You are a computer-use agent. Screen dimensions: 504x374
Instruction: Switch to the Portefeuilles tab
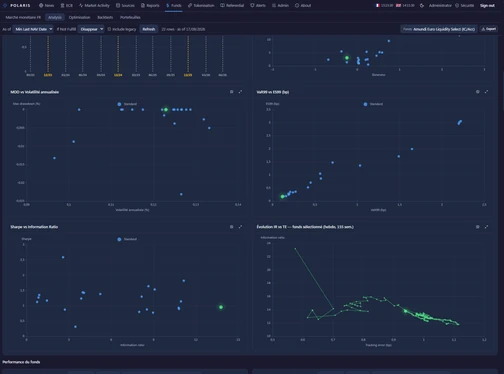tap(130, 17)
